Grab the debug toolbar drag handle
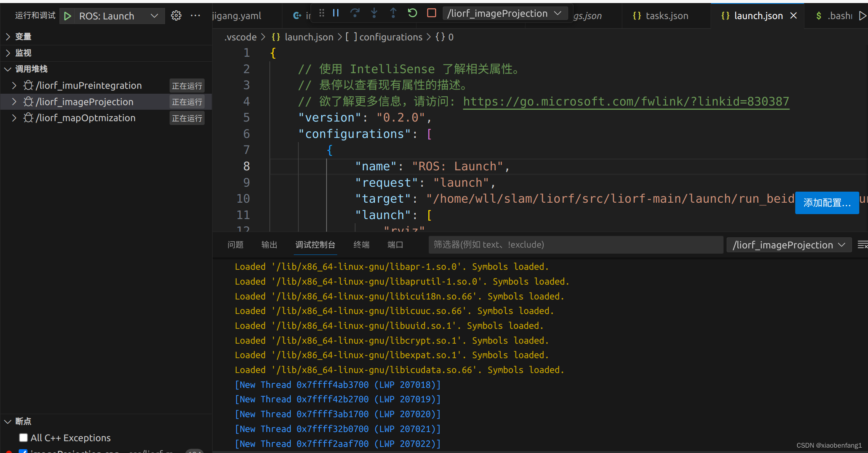This screenshot has width=868, height=453. [322, 13]
